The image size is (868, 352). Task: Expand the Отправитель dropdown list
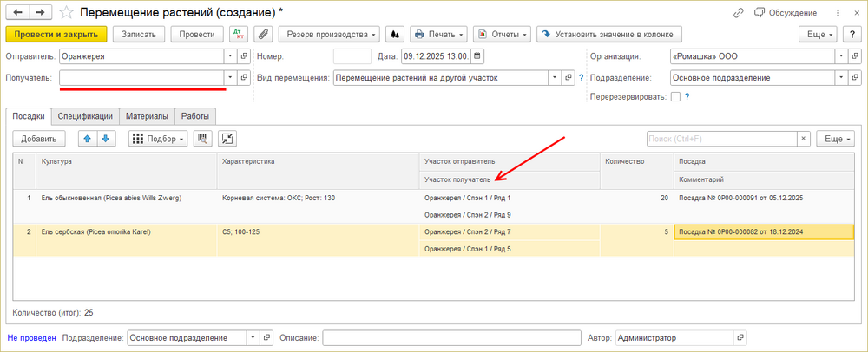point(230,56)
